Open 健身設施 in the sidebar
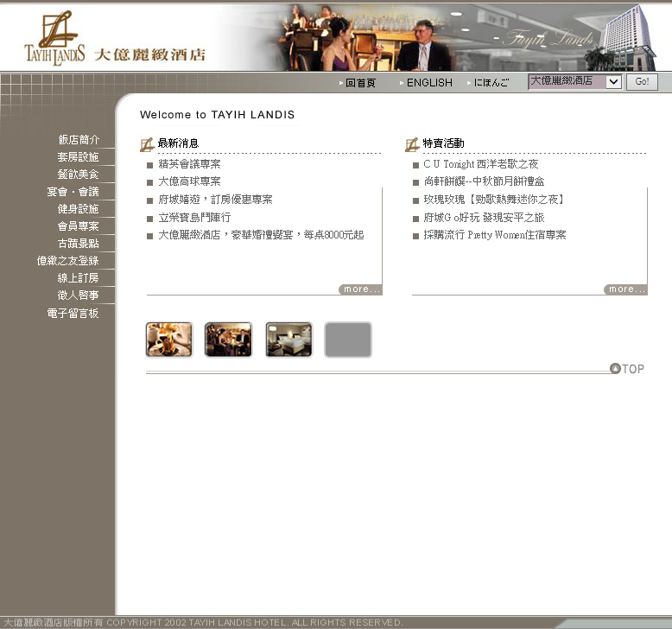Image resolution: width=672 pixels, height=629 pixels. tap(79, 209)
